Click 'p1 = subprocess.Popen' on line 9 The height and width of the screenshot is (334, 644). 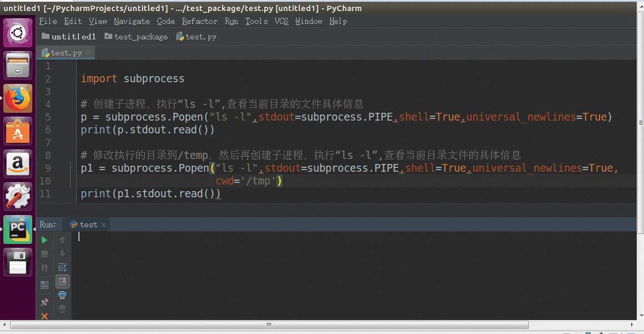145,168
